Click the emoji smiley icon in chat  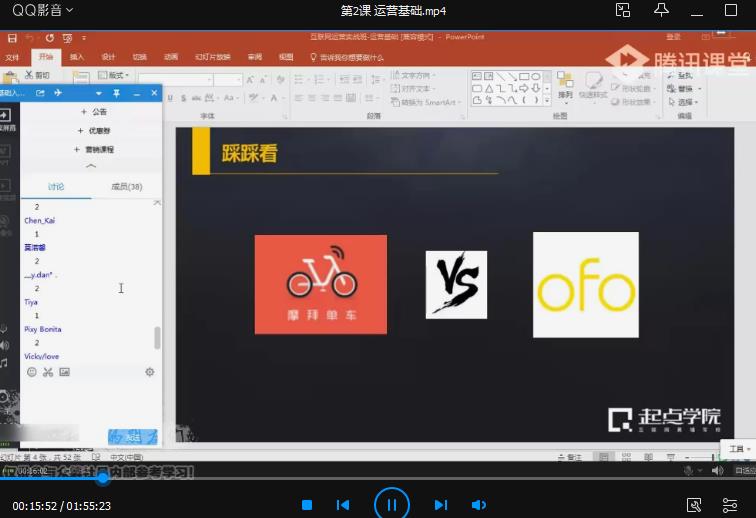[x=32, y=372]
